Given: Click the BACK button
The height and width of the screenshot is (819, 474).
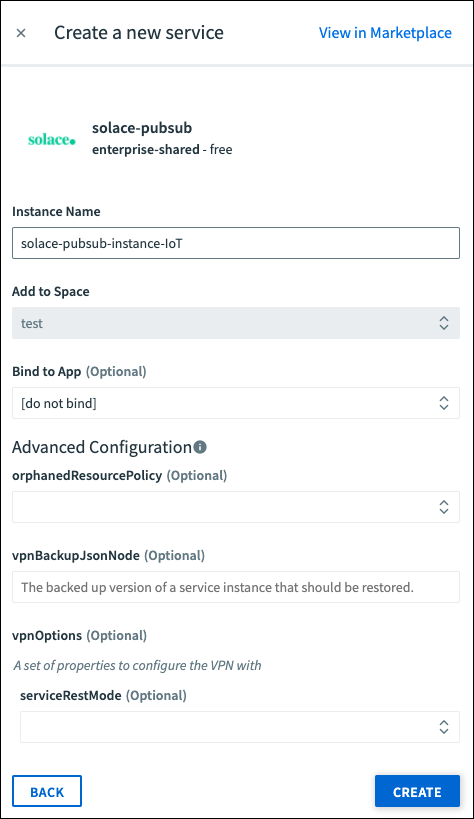Looking at the screenshot, I should tap(47, 791).
